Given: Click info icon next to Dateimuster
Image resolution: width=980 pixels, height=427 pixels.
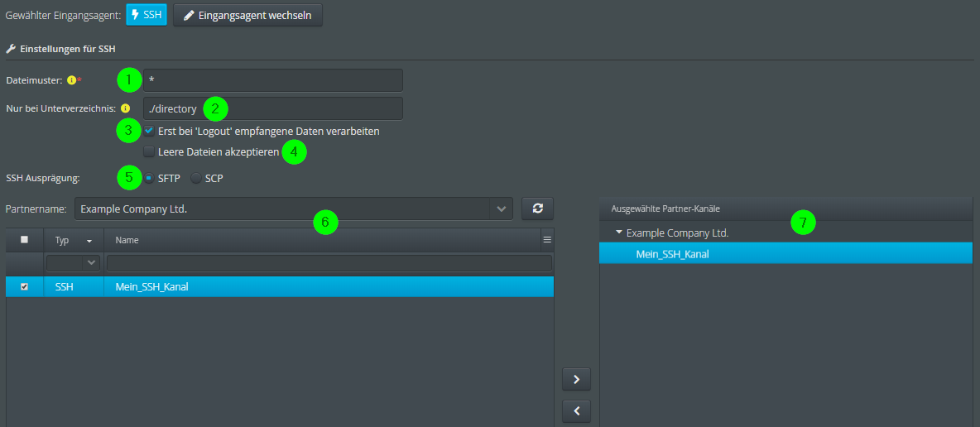Looking at the screenshot, I should 71,80.
